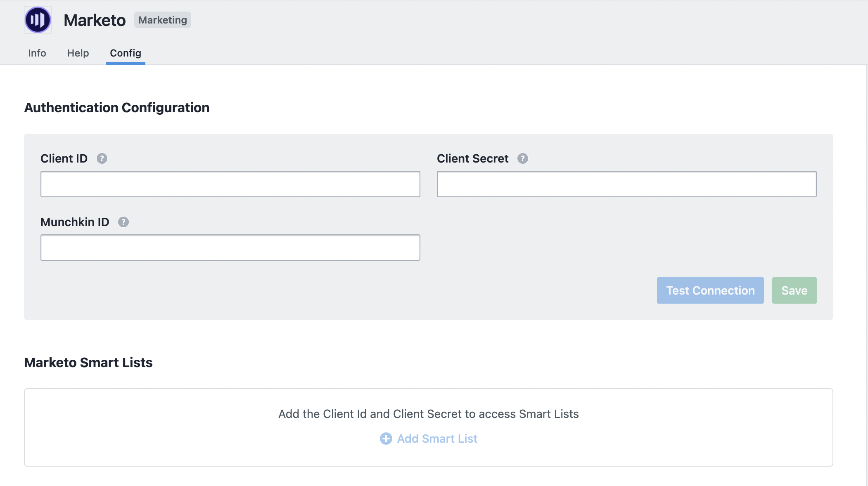This screenshot has height=486, width=868.
Task: Click the Client Secret label
Action: (473, 158)
